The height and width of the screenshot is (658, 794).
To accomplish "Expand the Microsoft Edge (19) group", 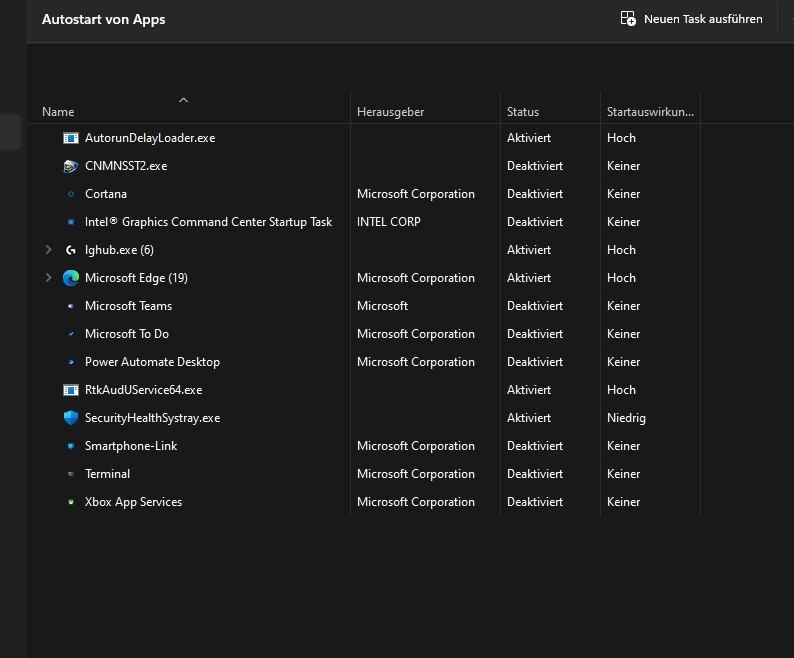I will tap(48, 278).
